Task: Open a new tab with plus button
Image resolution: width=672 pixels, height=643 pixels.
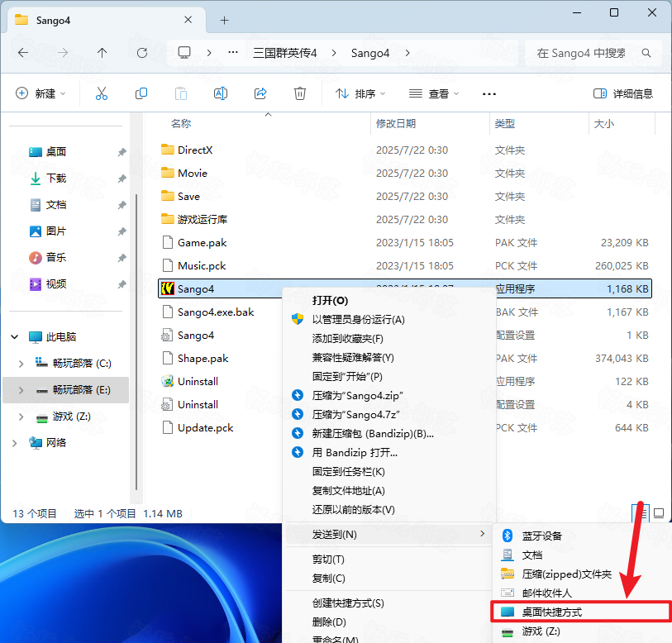Action: click(224, 20)
